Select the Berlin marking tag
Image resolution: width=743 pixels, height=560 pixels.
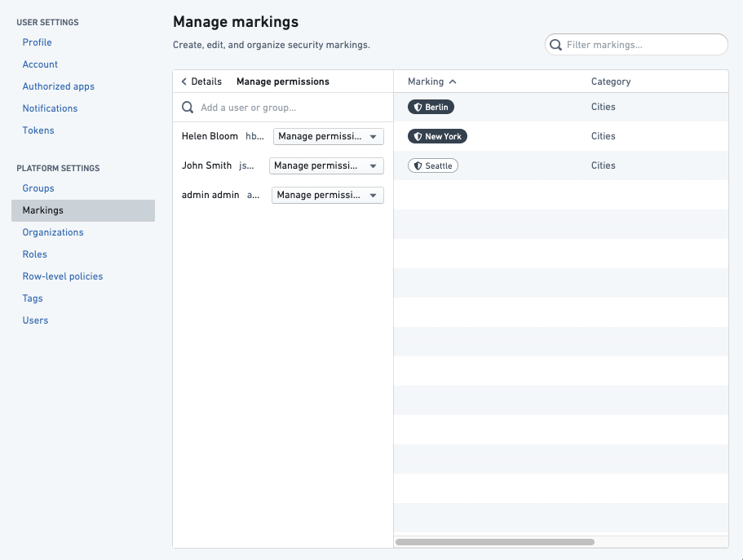tap(431, 107)
